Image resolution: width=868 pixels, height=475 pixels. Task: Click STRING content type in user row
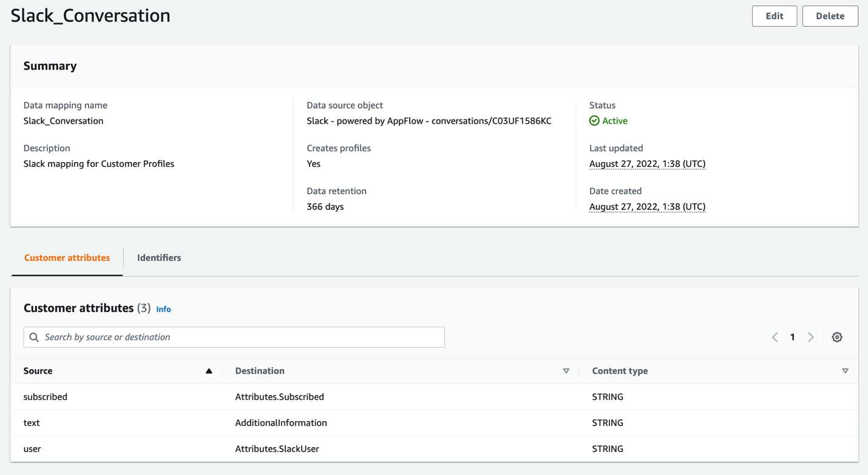point(608,449)
